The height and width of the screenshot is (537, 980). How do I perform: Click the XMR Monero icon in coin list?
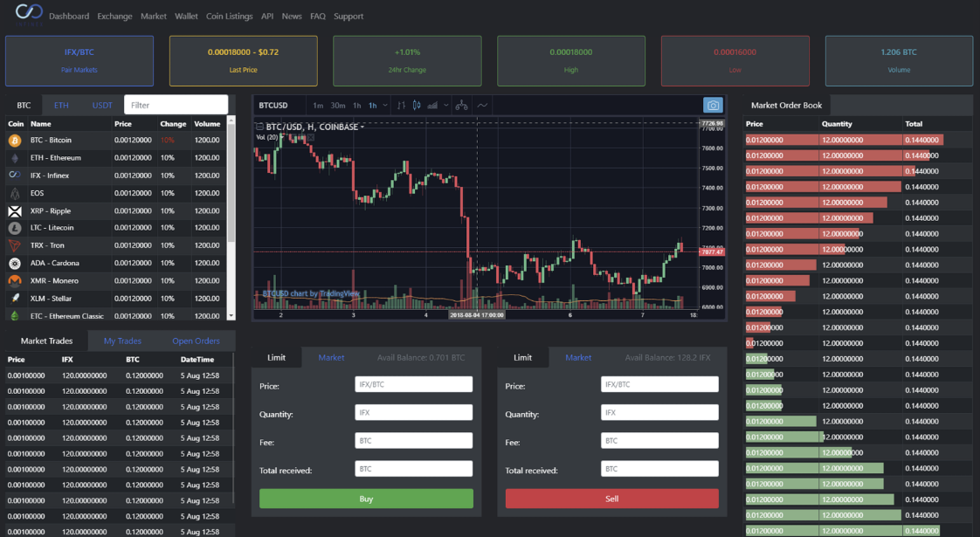[14, 280]
